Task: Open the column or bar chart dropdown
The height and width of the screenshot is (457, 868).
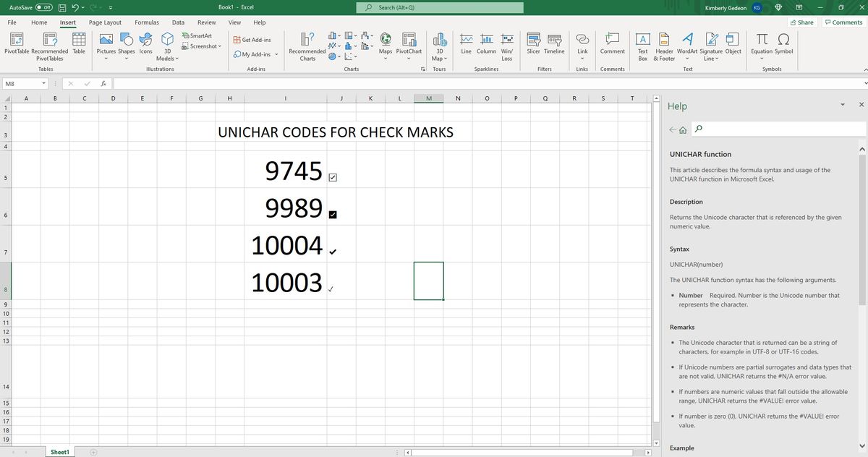Action: pyautogui.click(x=339, y=35)
